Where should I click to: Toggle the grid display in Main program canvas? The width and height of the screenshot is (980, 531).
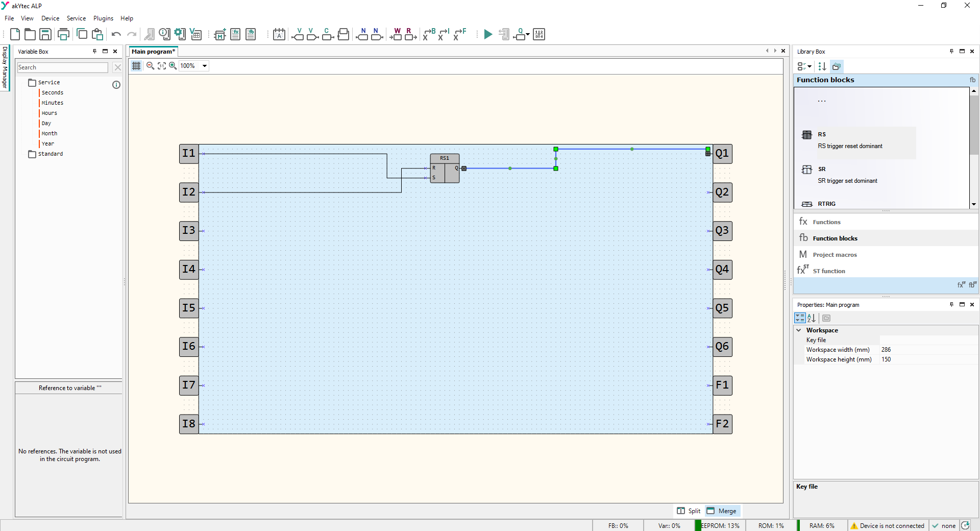click(136, 66)
